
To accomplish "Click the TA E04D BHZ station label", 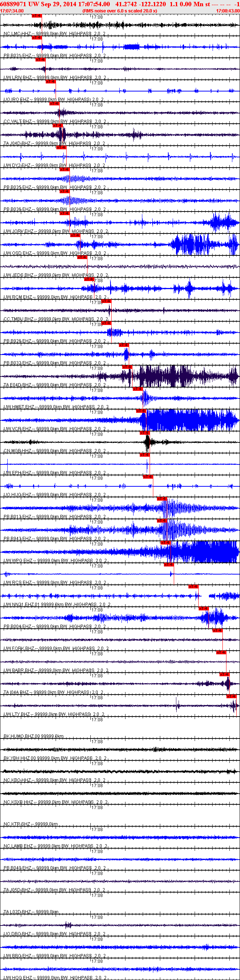I will click(55, 385).
